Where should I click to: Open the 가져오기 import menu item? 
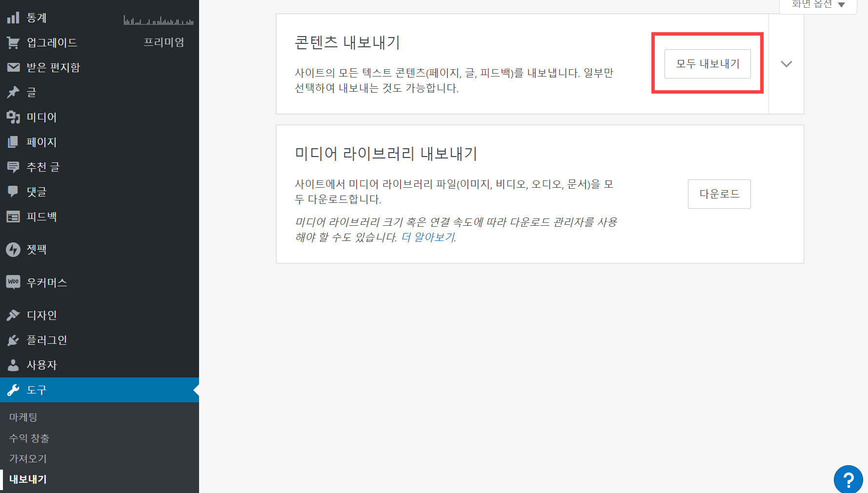tap(27, 458)
